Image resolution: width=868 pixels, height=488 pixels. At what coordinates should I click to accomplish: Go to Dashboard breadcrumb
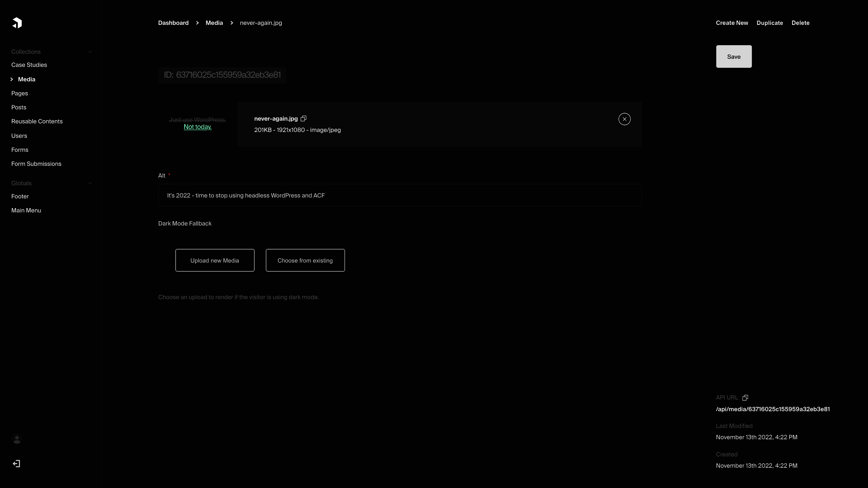click(x=173, y=23)
